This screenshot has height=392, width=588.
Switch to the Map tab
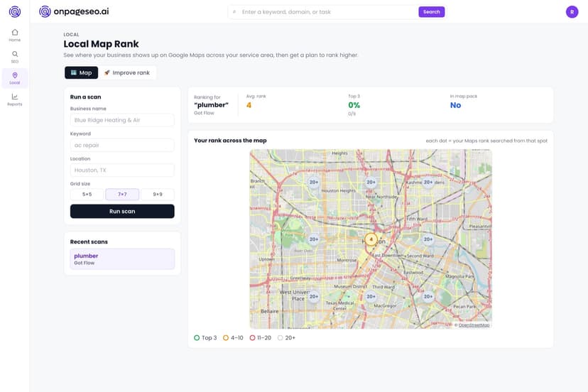(x=82, y=72)
